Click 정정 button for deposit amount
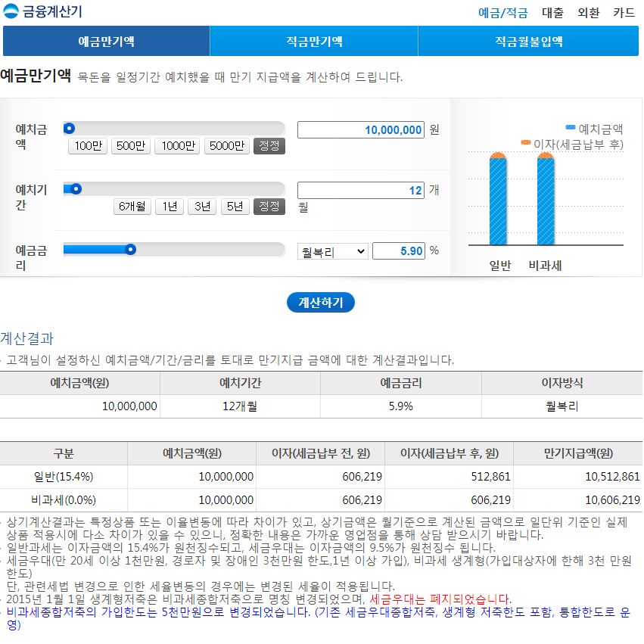The height and width of the screenshot is (644, 644). click(x=269, y=146)
